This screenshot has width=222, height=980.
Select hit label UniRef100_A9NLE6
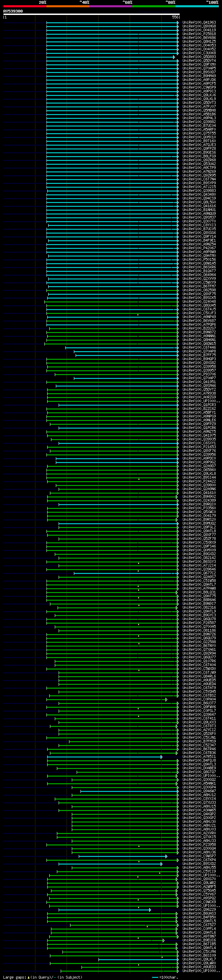[199, 420]
